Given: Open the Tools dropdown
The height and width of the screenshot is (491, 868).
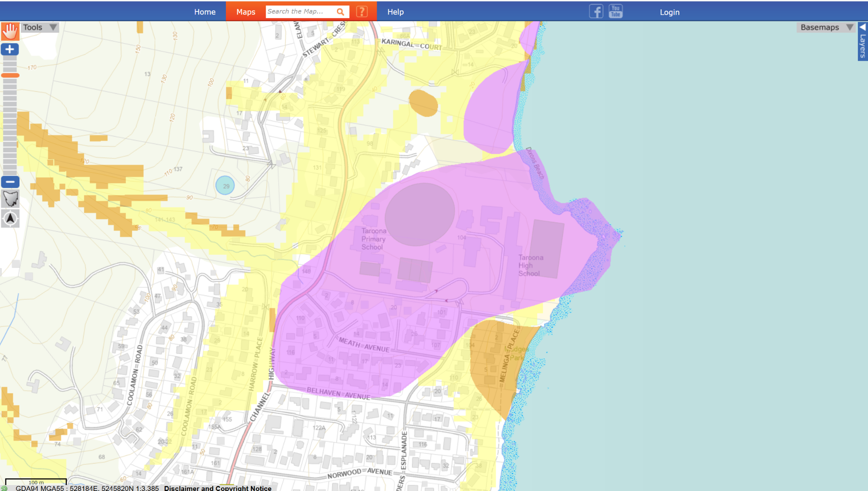Looking at the screenshot, I should (x=40, y=27).
